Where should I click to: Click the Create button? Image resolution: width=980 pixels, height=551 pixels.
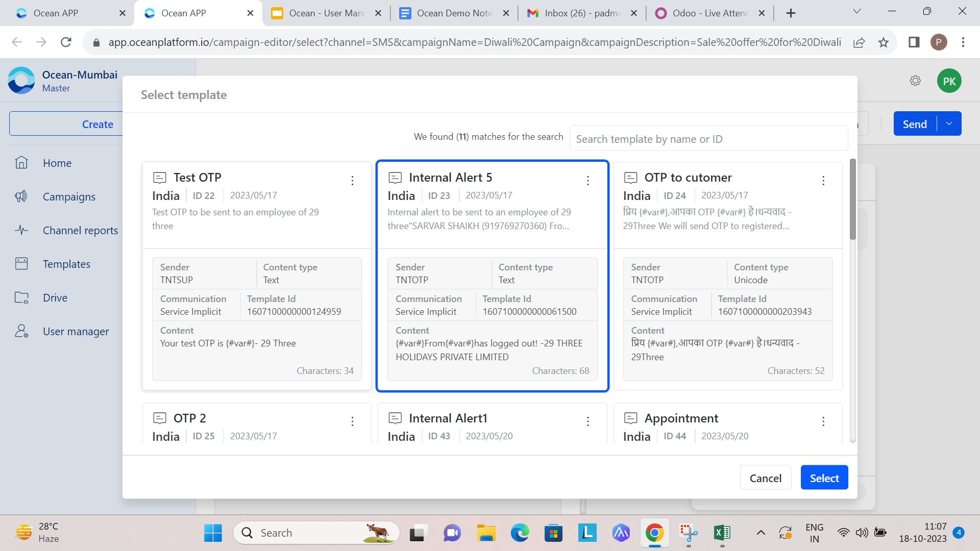pyautogui.click(x=97, y=124)
